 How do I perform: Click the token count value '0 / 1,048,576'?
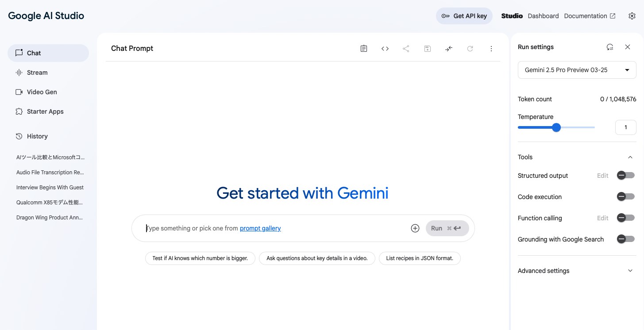[x=618, y=99]
